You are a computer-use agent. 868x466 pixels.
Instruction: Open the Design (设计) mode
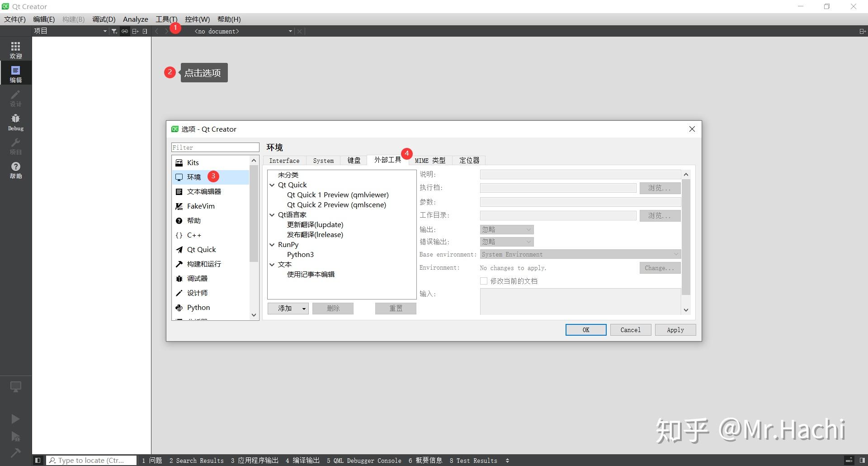tap(16, 98)
